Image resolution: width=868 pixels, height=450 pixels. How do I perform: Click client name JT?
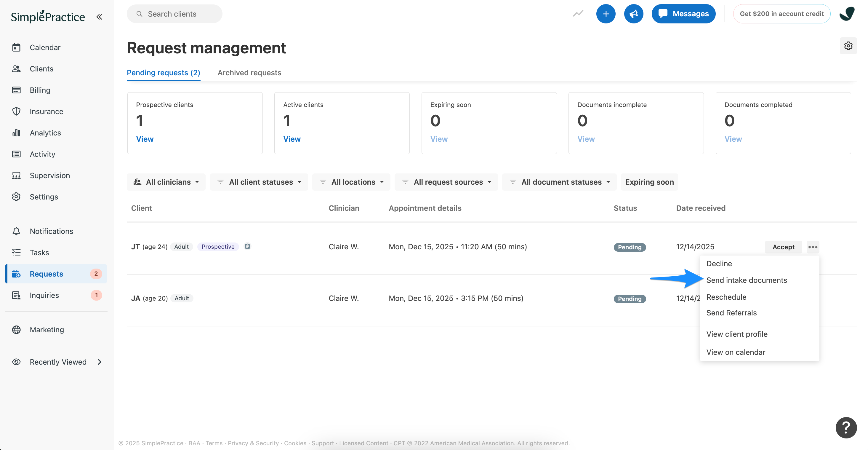coord(135,247)
